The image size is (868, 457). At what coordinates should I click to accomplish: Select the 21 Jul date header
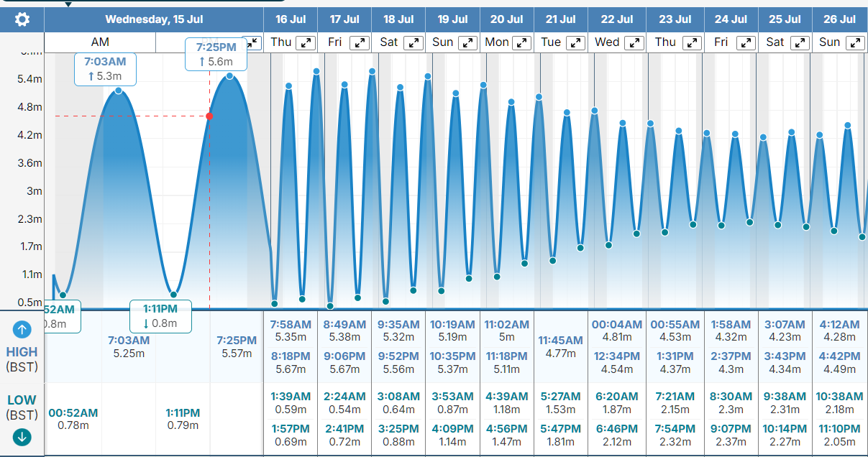point(560,19)
